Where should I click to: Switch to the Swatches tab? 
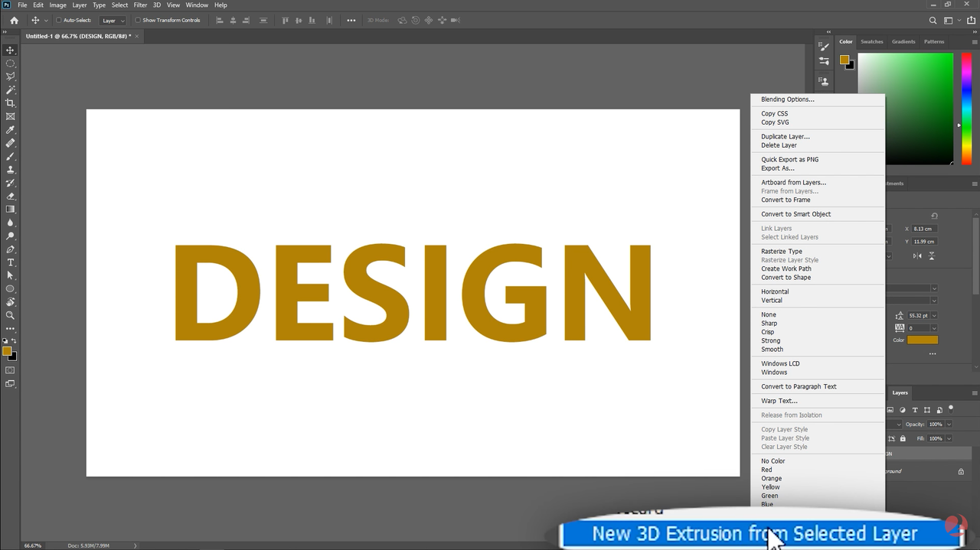point(871,42)
